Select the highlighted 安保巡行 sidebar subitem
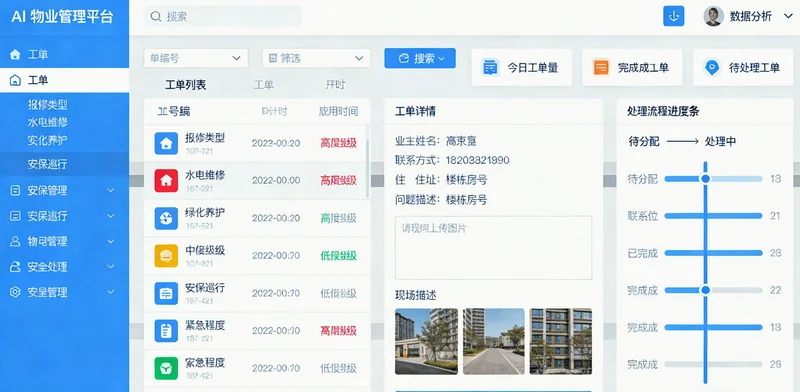The width and height of the screenshot is (800, 392). click(64, 164)
